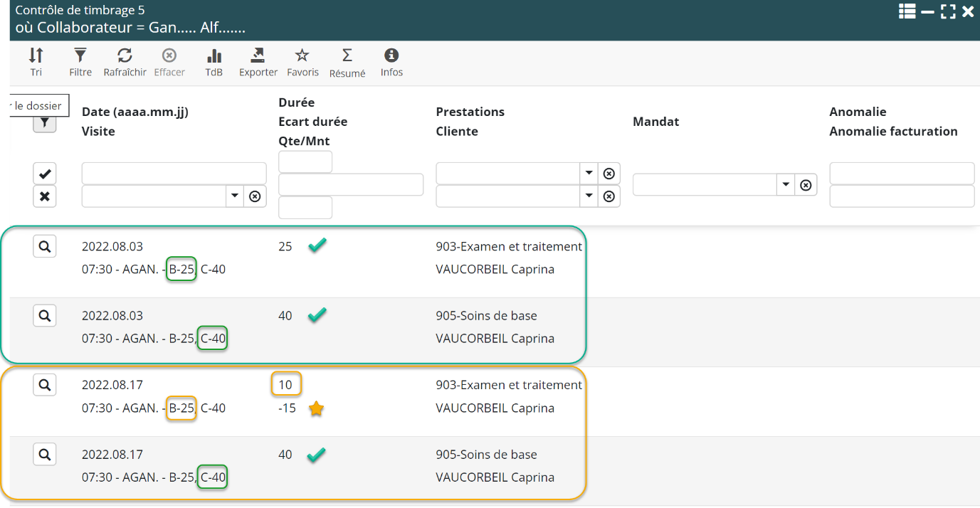The image size is (980, 508).
Task: Toggle the column filter funnel button
Action: click(x=44, y=123)
